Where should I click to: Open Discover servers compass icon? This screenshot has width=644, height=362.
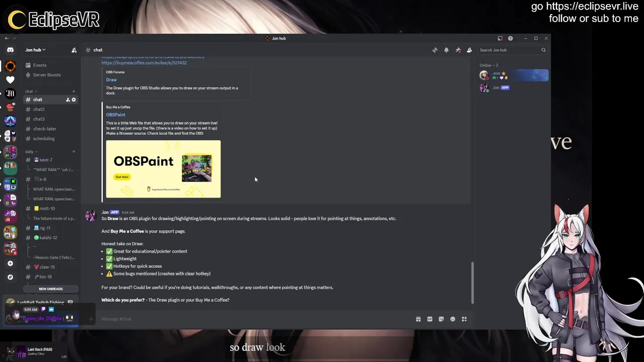(10, 277)
